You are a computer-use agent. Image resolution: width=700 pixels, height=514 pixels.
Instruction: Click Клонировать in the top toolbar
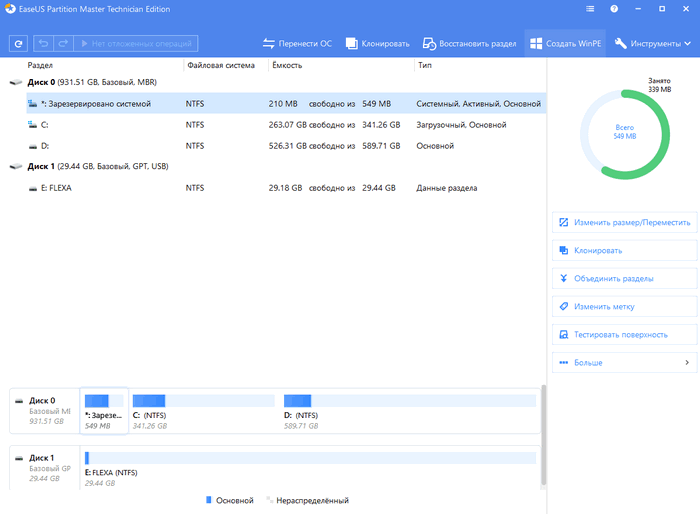[x=378, y=44]
